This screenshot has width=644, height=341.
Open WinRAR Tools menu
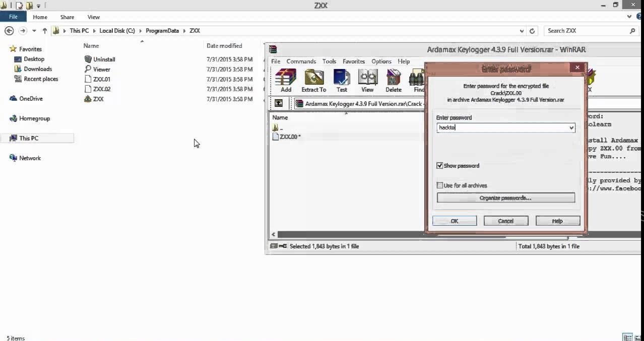(x=329, y=61)
